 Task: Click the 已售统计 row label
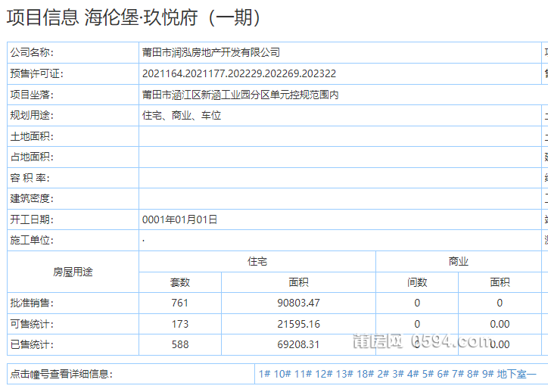[32, 344]
